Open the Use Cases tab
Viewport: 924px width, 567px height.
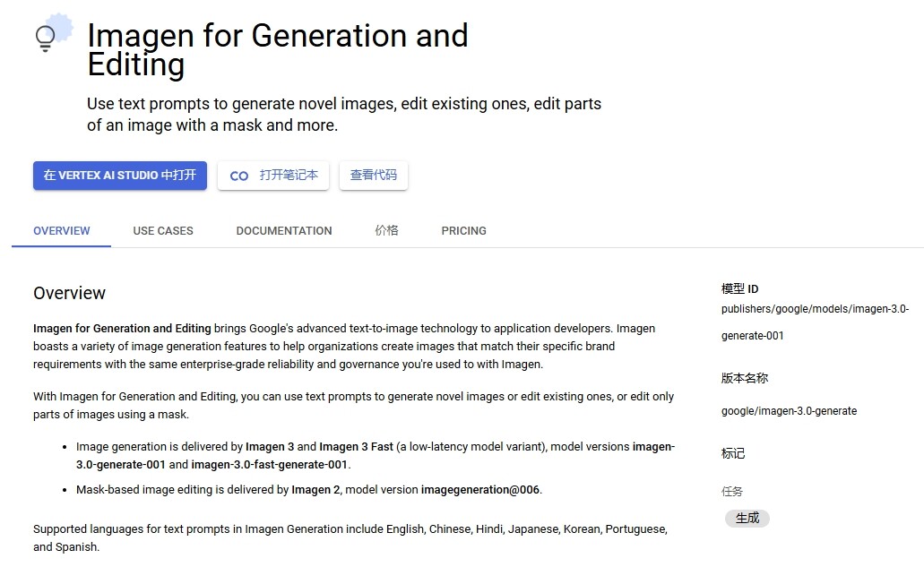[163, 231]
